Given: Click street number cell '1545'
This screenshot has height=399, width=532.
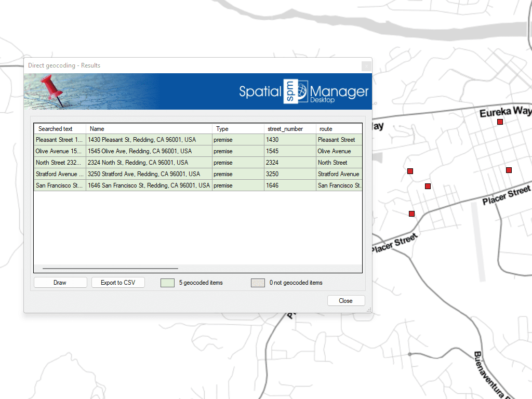Looking at the screenshot, I should (290, 151).
